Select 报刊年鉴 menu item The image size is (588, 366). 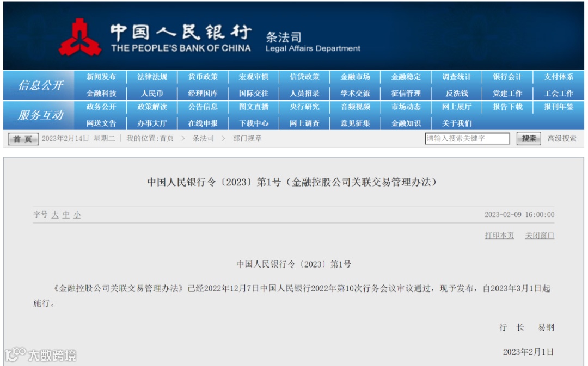pos(559,107)
